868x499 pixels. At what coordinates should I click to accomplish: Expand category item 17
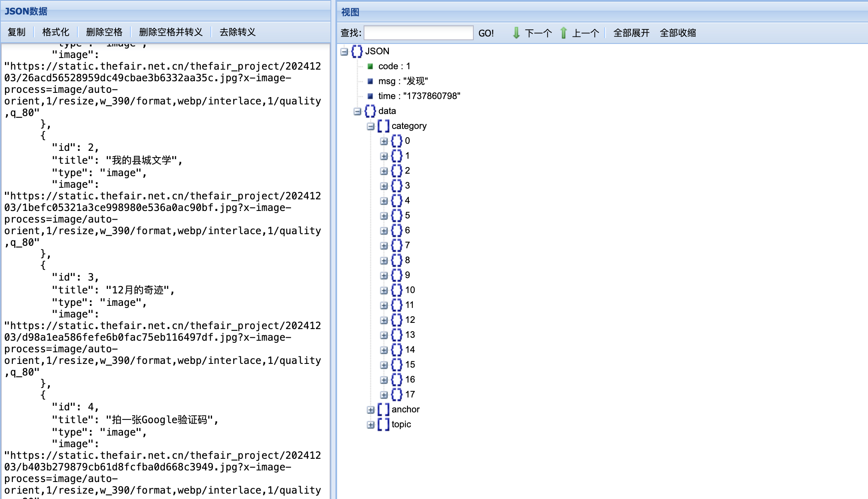pyautogui.click(x=384, y=395)
